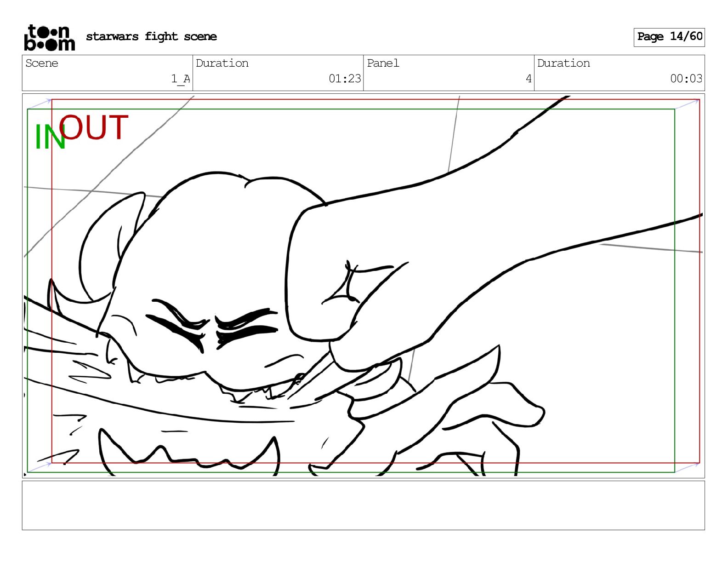
Task: Click the 'Panel' header label
Action: [x=383, y=63]
